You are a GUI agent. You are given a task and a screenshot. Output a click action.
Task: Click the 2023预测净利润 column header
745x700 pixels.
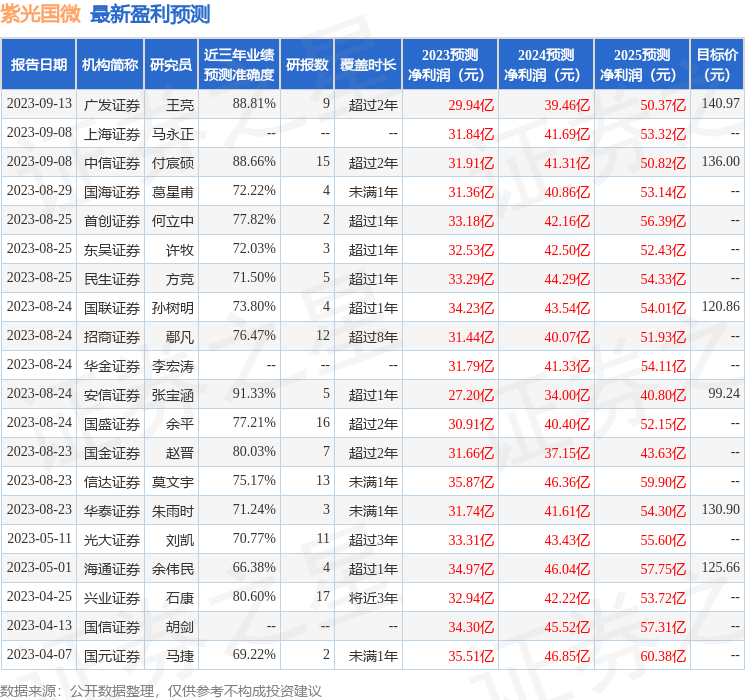[x=449, y=65]
